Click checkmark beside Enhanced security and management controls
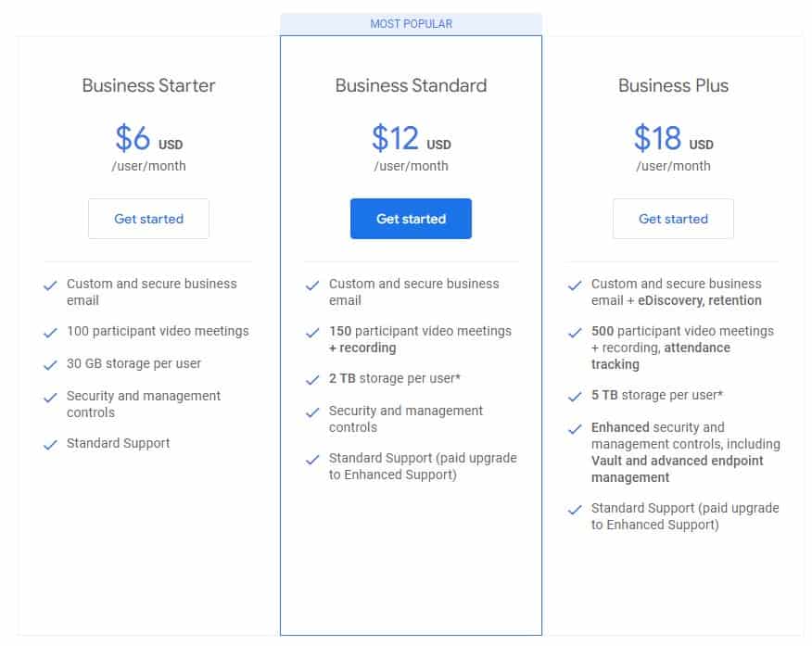The height and width of the screenshot is (646, 812). click(x=575, y=428)
